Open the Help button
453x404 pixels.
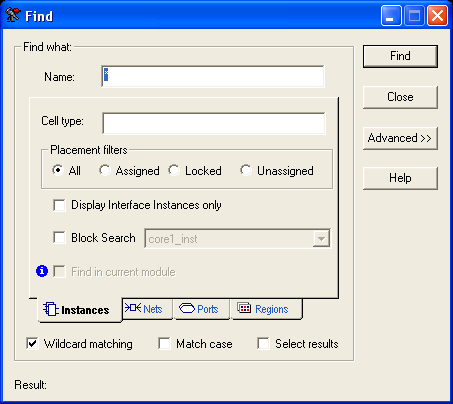click(x=400, y=178)
